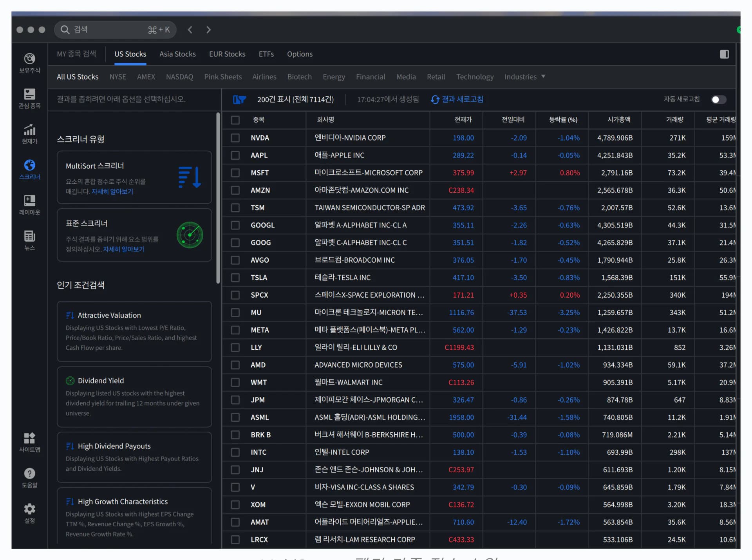Select the Technology sector filter
Image resolution: width=752 pixels, height=560 pixels.
[x=475, y=77]
